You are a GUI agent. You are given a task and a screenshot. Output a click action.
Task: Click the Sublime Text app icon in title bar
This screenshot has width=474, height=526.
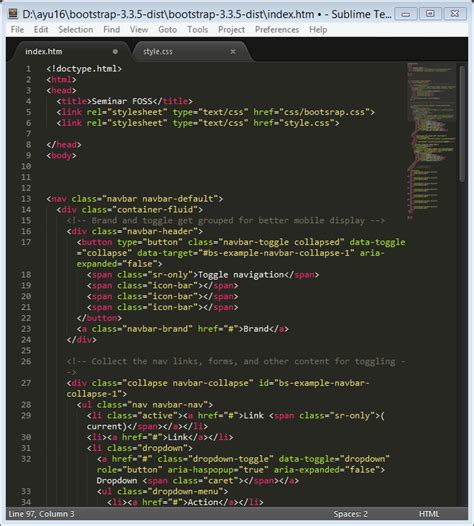point(13,13)
